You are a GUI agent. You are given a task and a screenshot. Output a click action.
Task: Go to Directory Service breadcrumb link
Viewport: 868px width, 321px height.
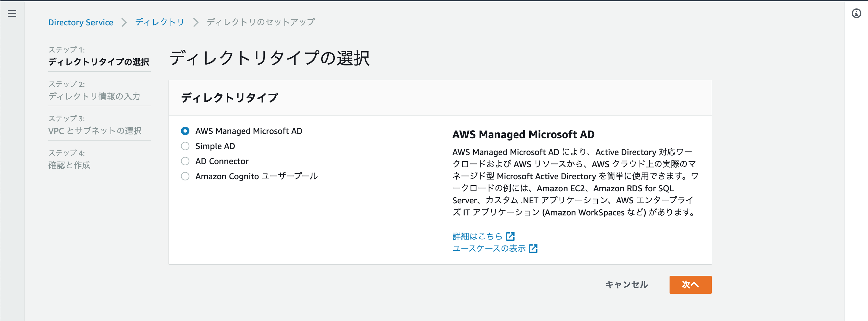point(81,22)
